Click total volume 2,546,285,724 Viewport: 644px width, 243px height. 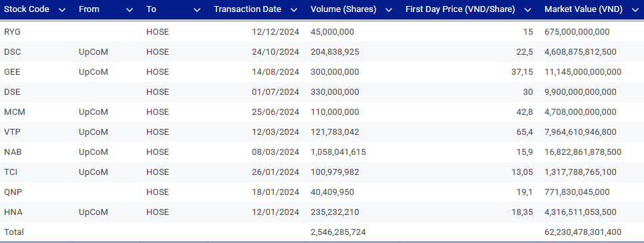pyautogui.click(x=339, y=232)
